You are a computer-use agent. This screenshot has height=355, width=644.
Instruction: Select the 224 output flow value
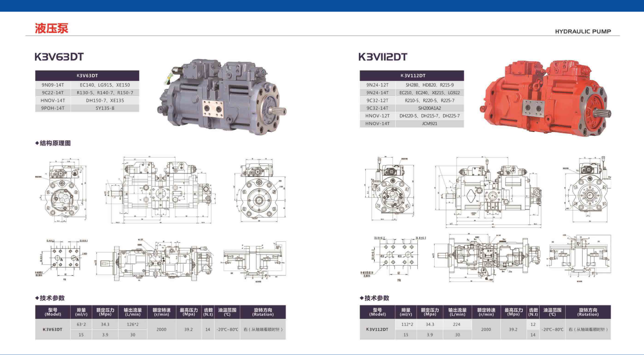click(x=457, y=324)
